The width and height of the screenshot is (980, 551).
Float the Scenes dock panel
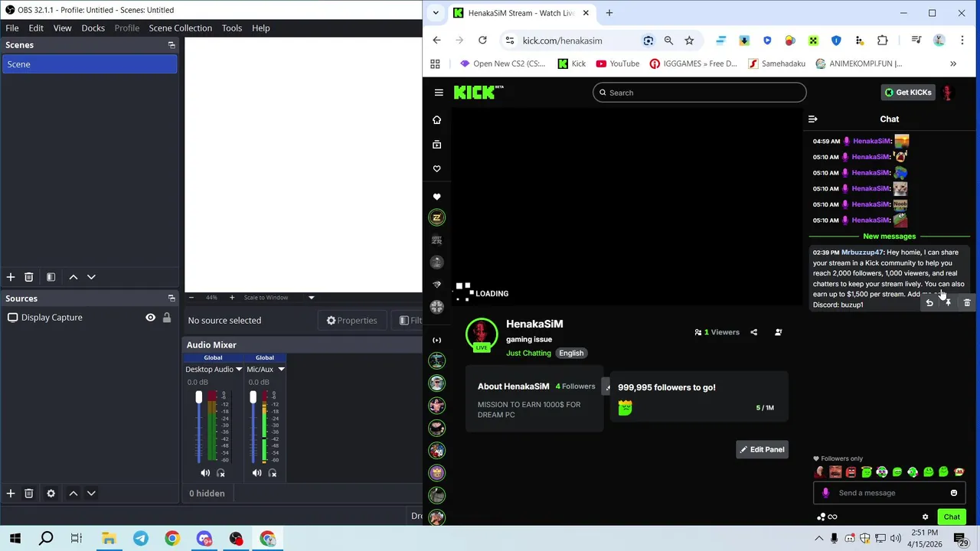[x=171, y=45]
